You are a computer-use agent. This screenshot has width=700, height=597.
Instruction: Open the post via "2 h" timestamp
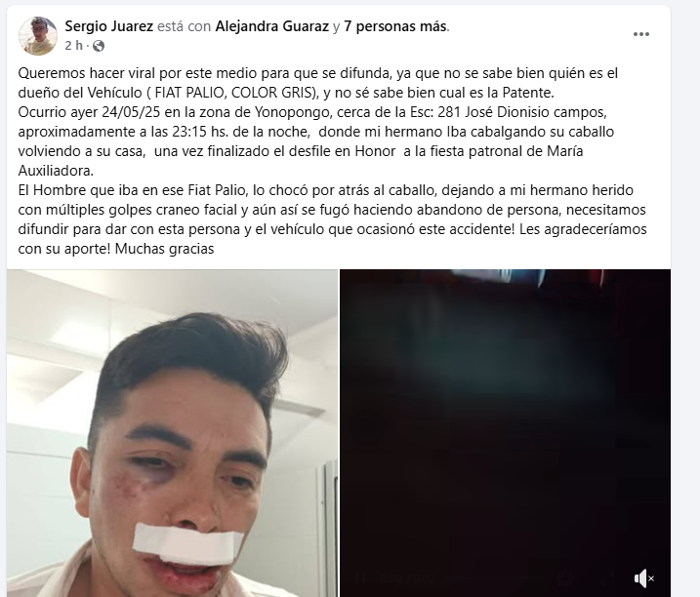coord(73,46)
